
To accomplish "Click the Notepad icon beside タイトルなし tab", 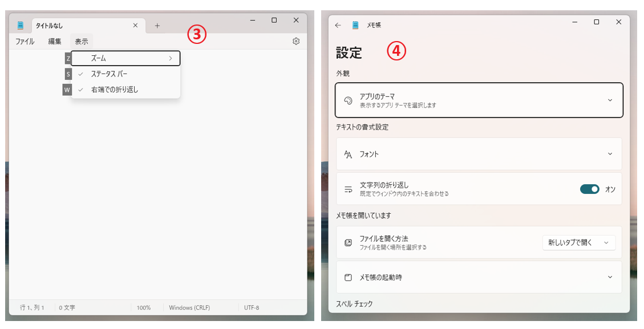I will [21, 26].
